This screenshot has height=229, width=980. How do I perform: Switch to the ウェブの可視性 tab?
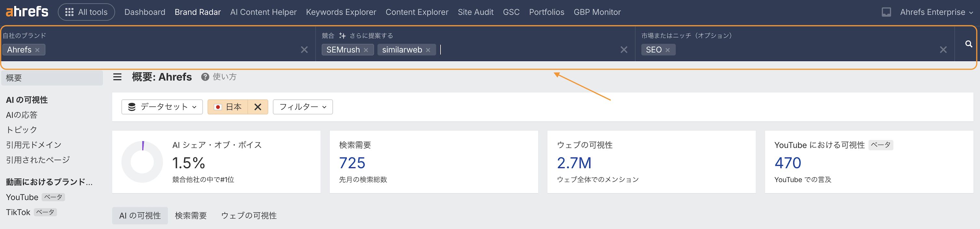249,216
